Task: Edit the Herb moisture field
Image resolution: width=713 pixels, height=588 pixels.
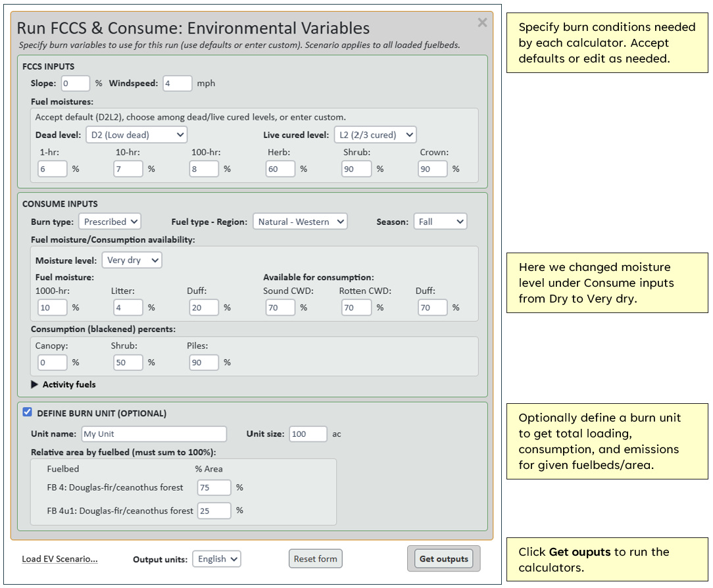Action: pyautogui.click(x=281, y=169)
